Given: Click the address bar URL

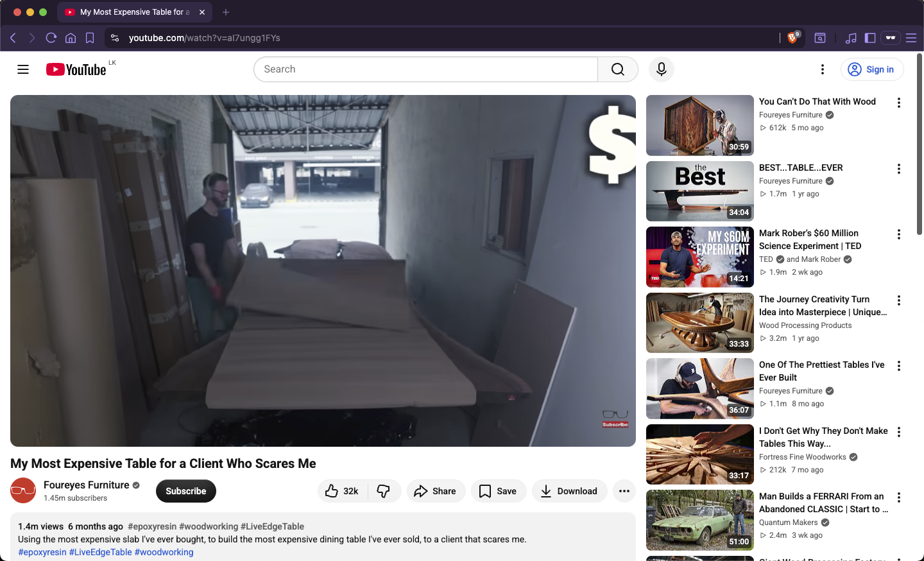Looking at the screenshot, I should coord(205,38).
